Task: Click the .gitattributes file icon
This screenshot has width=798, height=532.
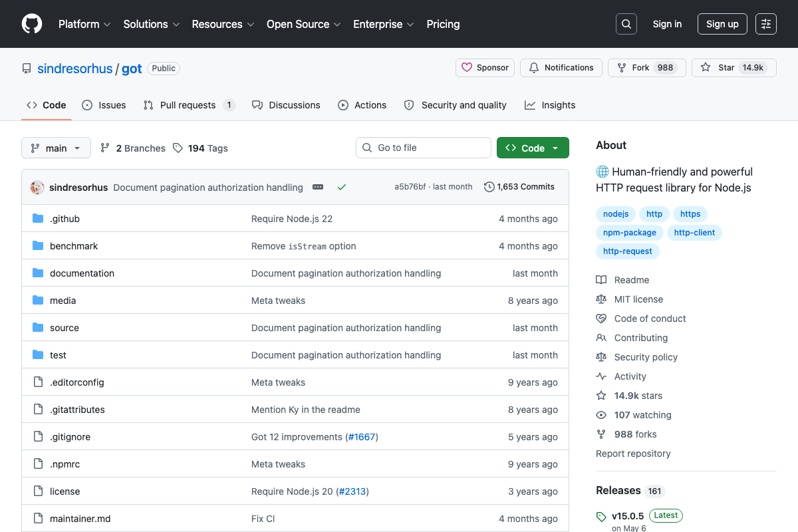Action: pos(38,410)
